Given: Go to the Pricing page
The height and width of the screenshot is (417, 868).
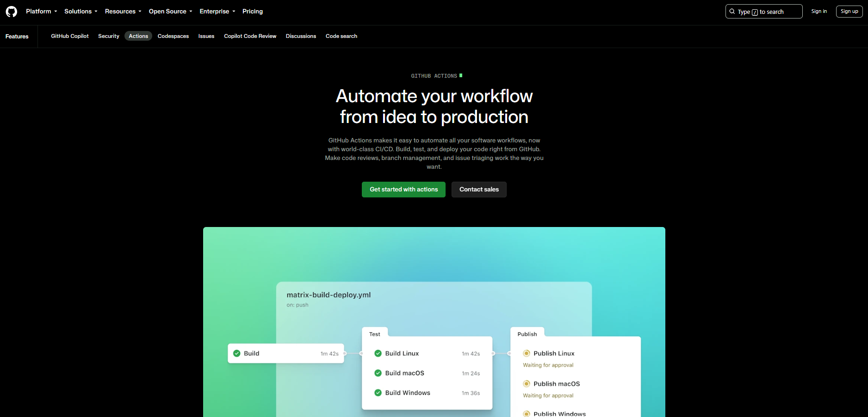Looking at the screenshot, I should coord(253,12).
